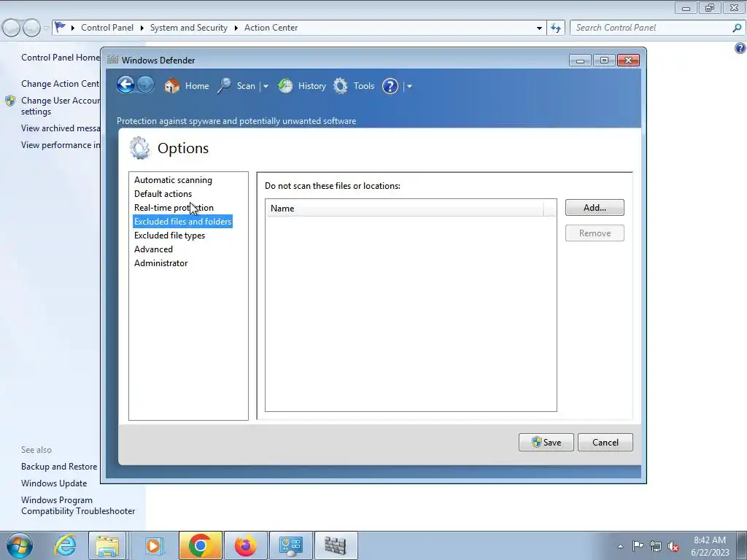Screen dimensions: 747x560
Task: Click the taskbar clock
Action: click(710, 546)
